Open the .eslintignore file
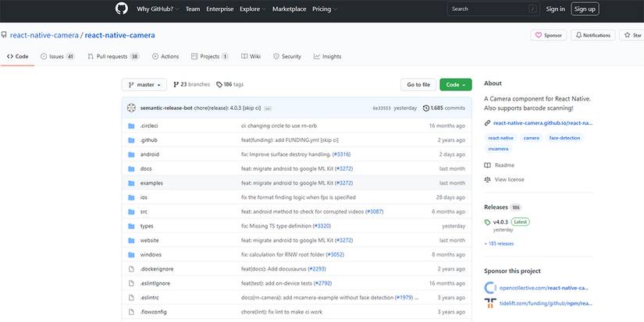The width and height of the screenshot is (644, 322). click(x=155, y=284)
